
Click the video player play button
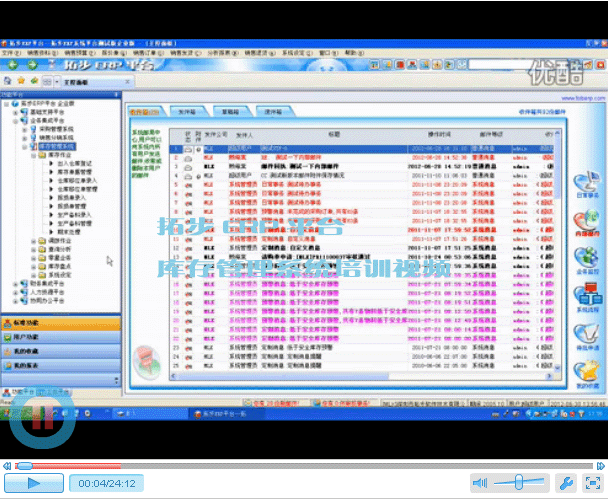pyautogui.click(x=32, y=483)
